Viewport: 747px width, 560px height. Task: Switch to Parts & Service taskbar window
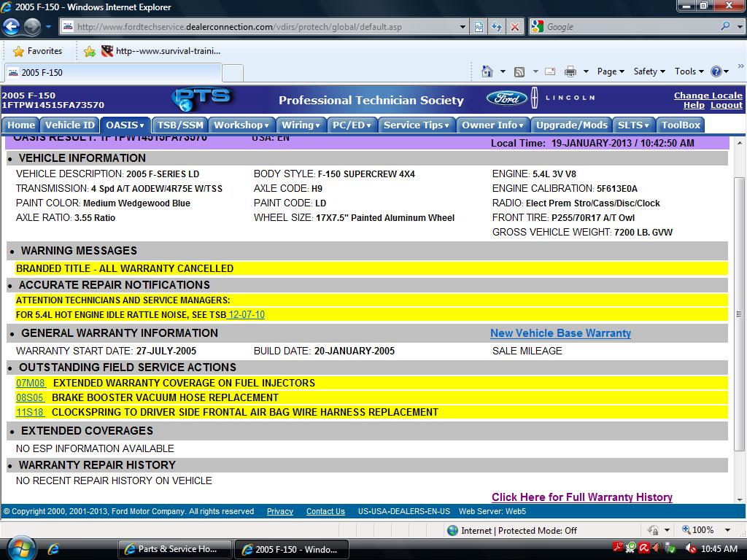[x=175, y=549]
